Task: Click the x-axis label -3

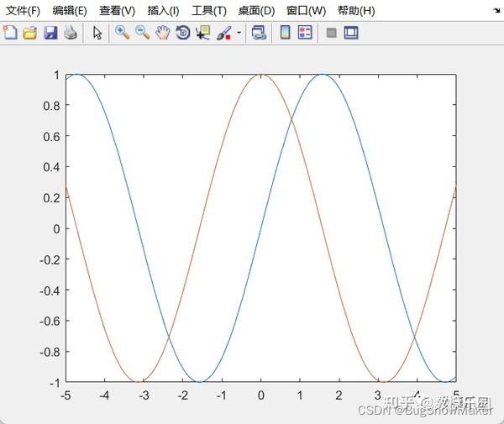Action: (144, 395)
